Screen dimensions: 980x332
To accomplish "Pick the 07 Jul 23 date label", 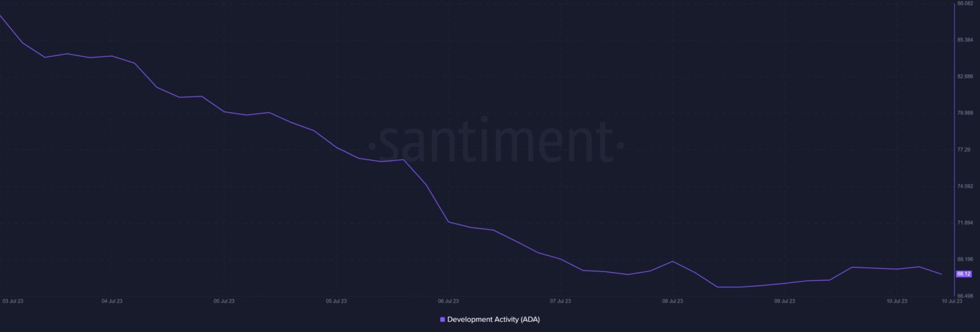I will click(560, 301).
